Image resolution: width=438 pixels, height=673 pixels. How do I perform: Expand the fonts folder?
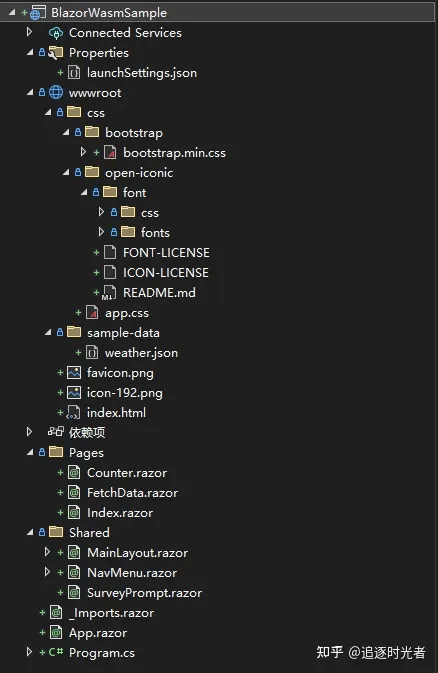[x=101, y=232]
